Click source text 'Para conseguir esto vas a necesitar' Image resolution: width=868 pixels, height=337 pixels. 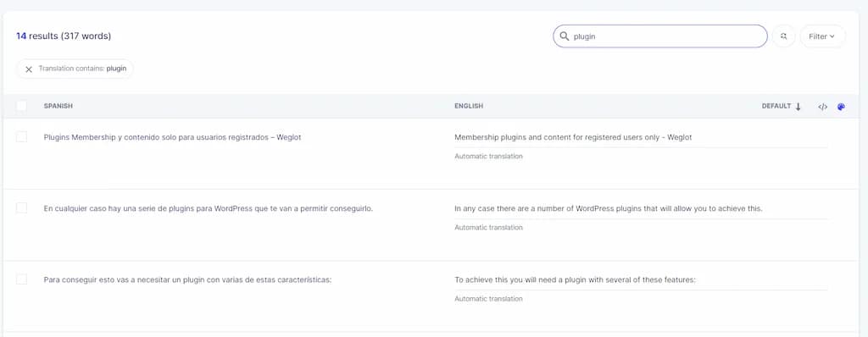tap(187, 280)
